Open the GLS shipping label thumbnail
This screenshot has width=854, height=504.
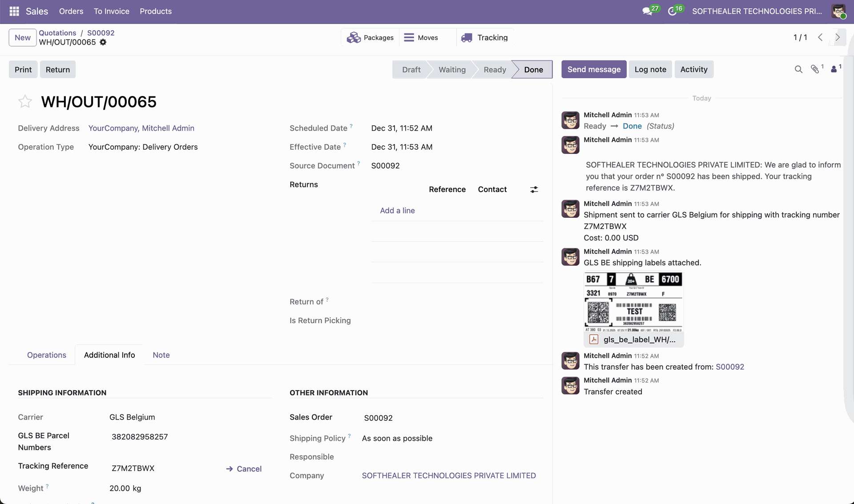tap(633, 302)
